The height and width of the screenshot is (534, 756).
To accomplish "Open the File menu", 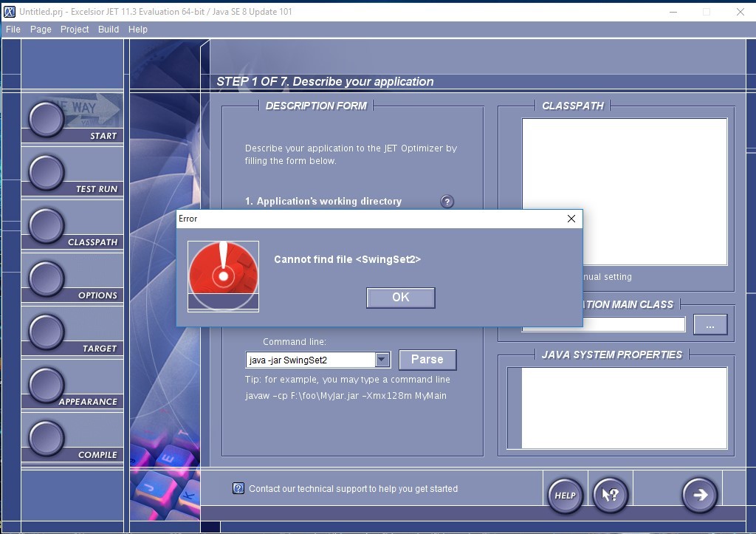I will click(13, 30).
